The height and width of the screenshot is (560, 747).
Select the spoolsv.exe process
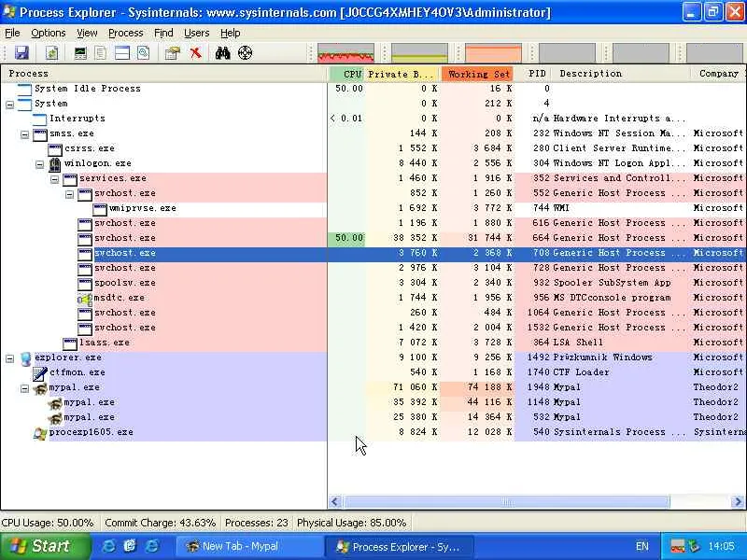[x=373, y=283]
